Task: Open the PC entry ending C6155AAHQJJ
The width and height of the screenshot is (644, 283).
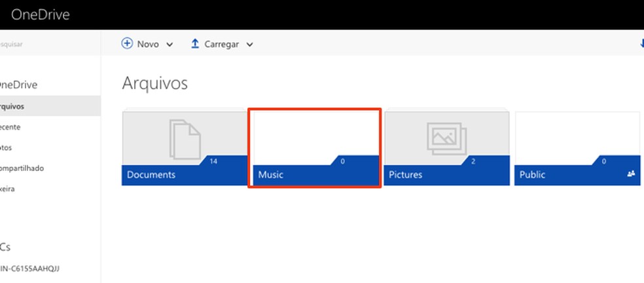Action: click(x=30, y=269)
